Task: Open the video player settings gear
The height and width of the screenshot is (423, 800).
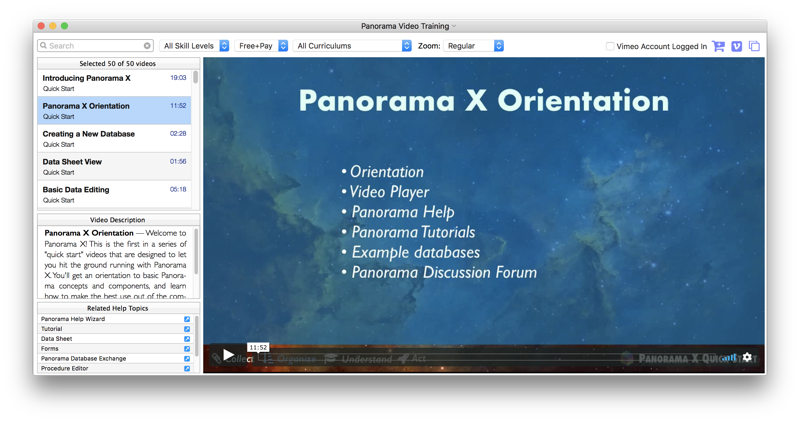Action: point(747,357)
